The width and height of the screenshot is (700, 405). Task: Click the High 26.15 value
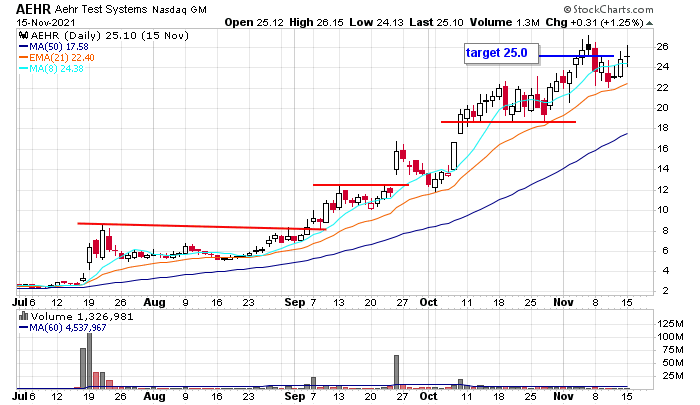click(x=316, y=22)
